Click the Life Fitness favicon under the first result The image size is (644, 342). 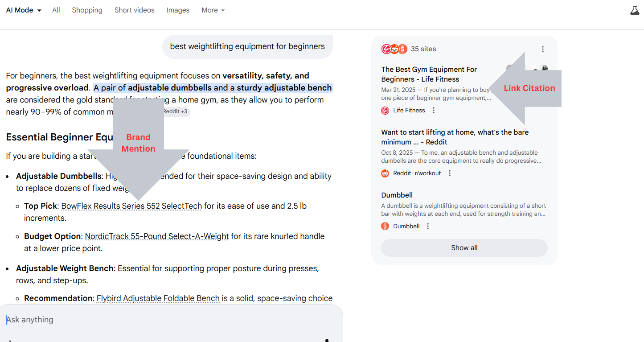coord(385,111)
